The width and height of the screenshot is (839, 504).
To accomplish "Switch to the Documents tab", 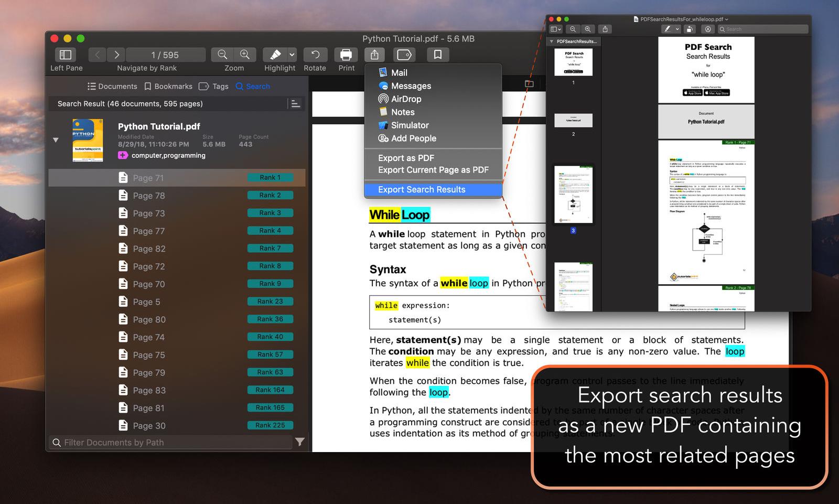I will 112,87.
